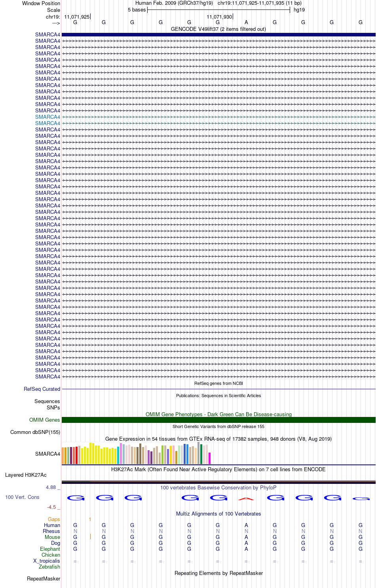Screen dimensions: 376x588
Task: Open Multiz Alignments of 100 Vertebrates title
Action: pos(218,514)
